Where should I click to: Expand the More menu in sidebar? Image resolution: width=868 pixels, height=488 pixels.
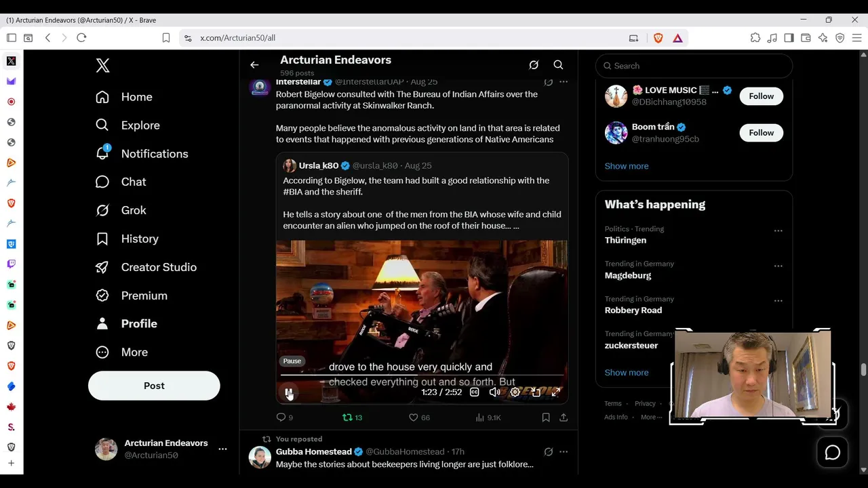pos(122,352)
